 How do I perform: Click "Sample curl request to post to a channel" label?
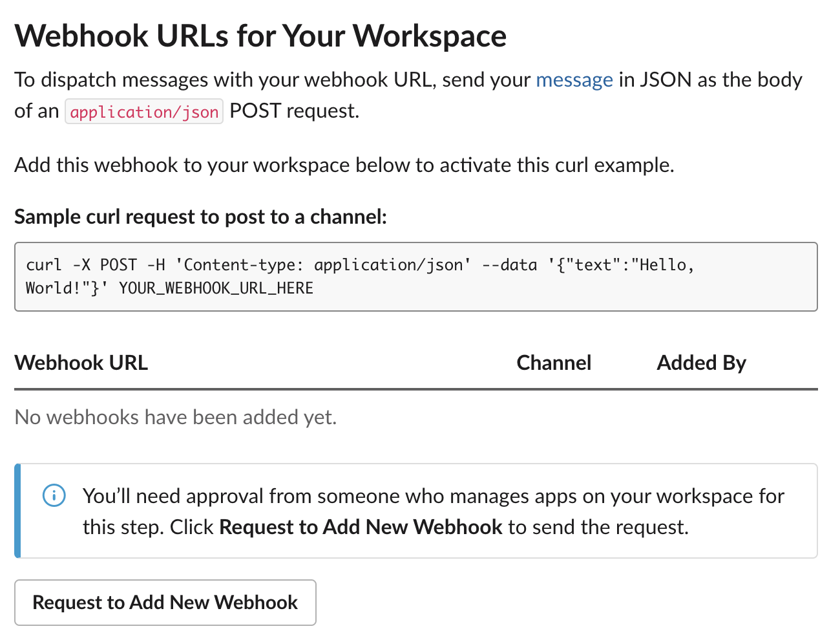point(200,217)
